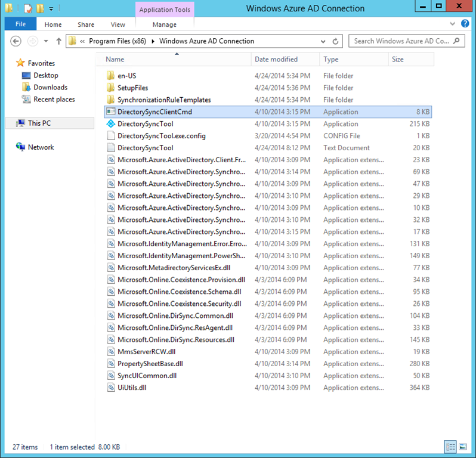This screenshot has width=476, height=458.
Task: Click the SynchronizationRuleTemplates folder icon
Action: [111, 100]
